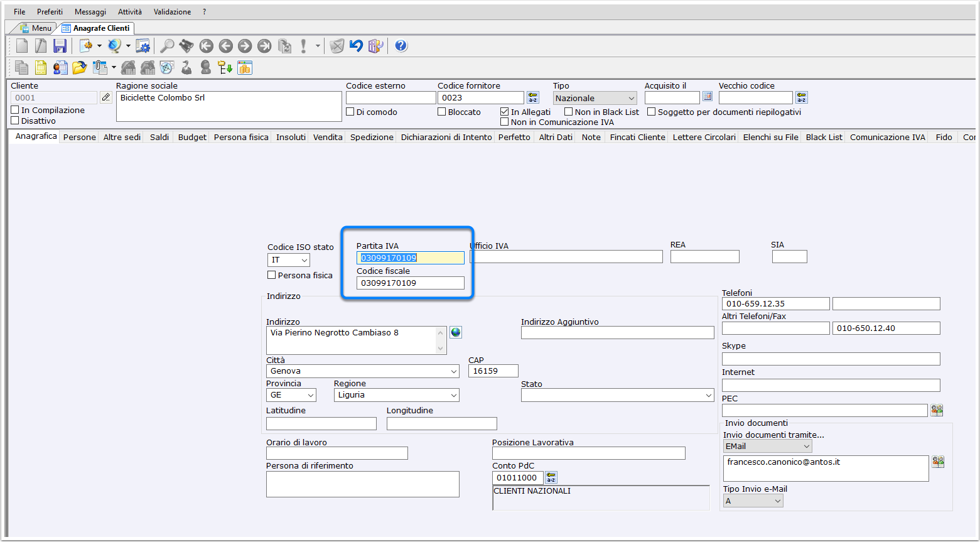Screen dimensions: 980x542
Task: Switch to the Persone tab
Action: point(80,137)
